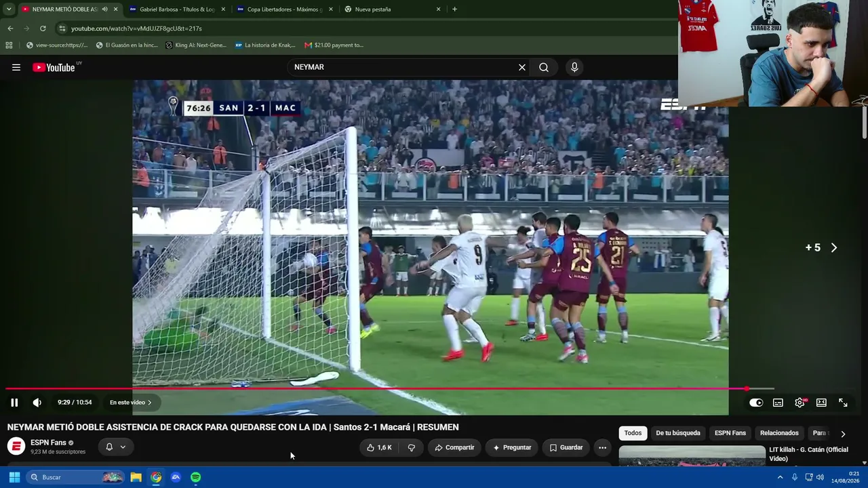Open the LIT killah video thumbnail
The width and height of the screenshot is (868, 488).
pyautogui.click(x=692, y=455)
